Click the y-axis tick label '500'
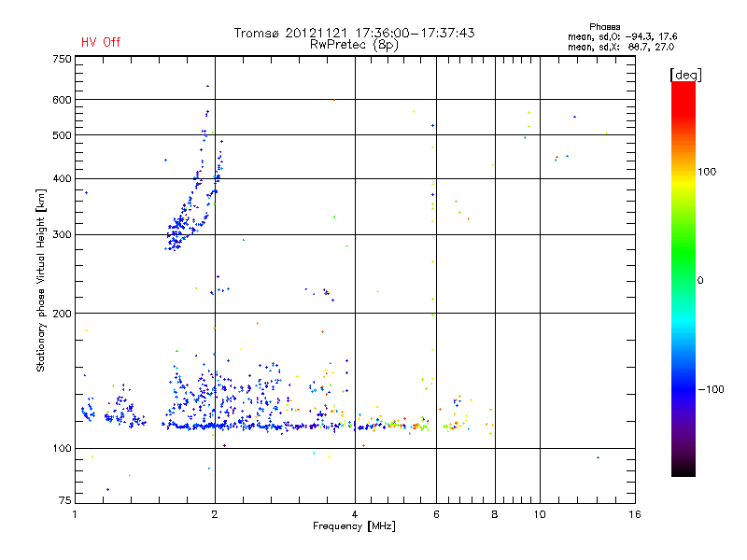 tap(62, 135)
